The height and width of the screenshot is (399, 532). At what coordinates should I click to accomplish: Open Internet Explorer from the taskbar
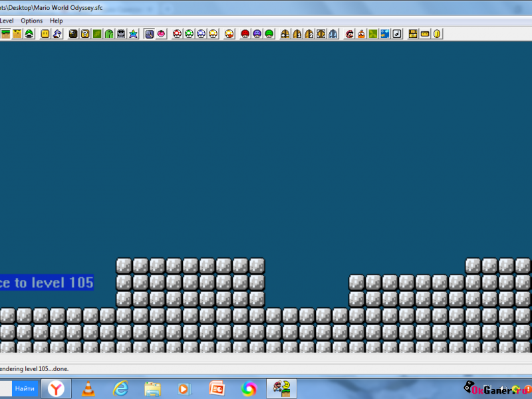tap(121, 389)
